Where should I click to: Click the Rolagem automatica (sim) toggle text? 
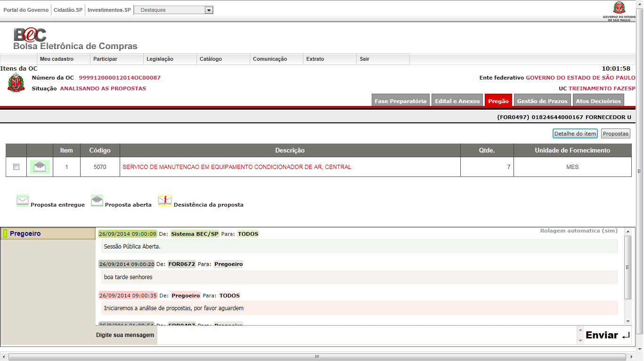pyautogui.click(x=579, y=231)
